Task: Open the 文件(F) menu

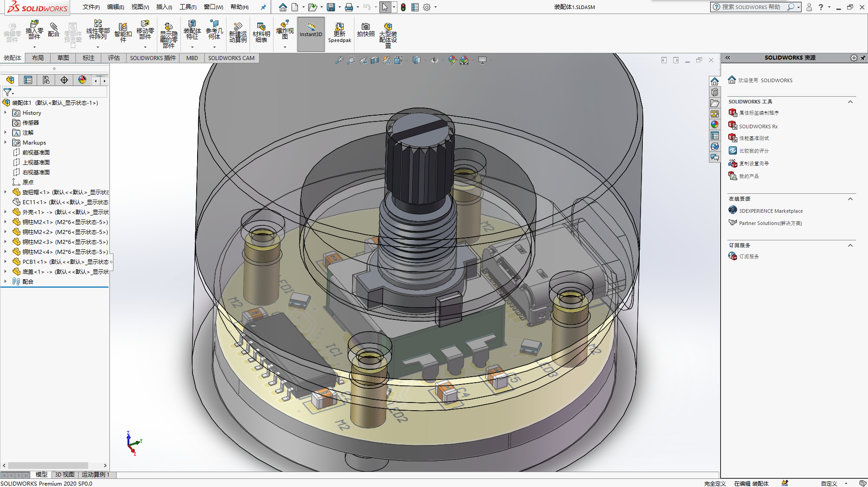Action: 91,7
